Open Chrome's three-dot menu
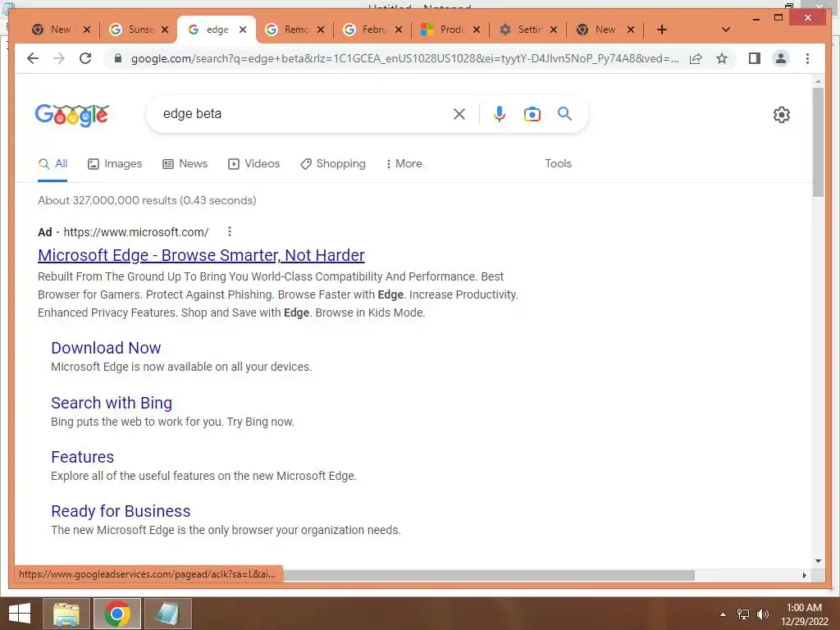 (x=807, y=58)
